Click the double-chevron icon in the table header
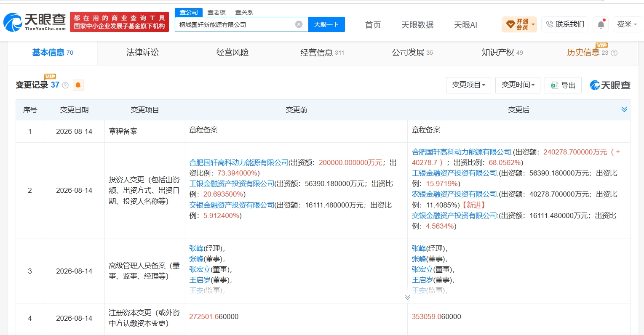 click(x=624, y=109)
